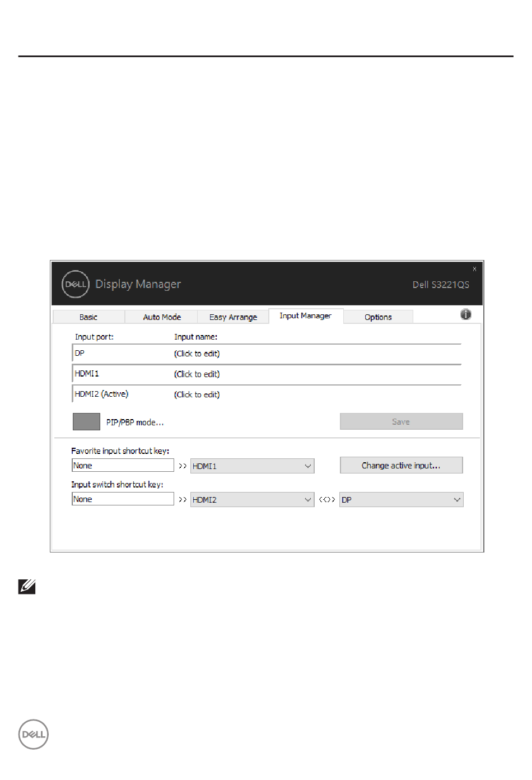Open the DP input switch dropdown

(x=401, y=500)
